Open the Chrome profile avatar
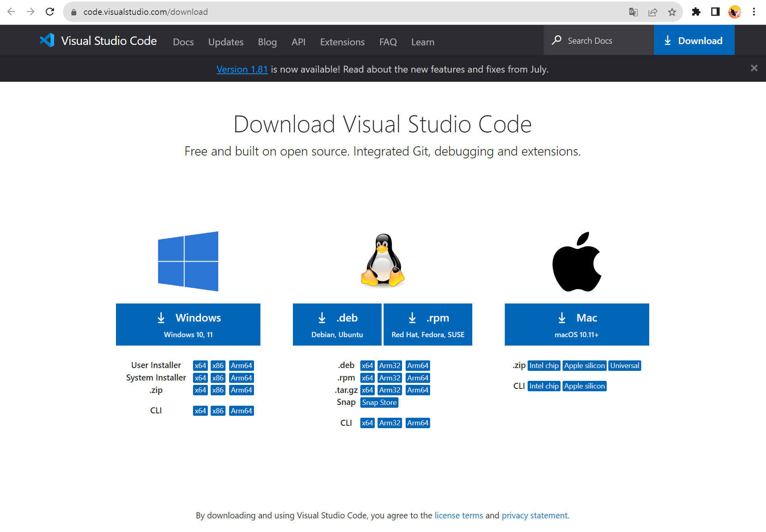This screenshot has height=532, width=766. (735, 12)
